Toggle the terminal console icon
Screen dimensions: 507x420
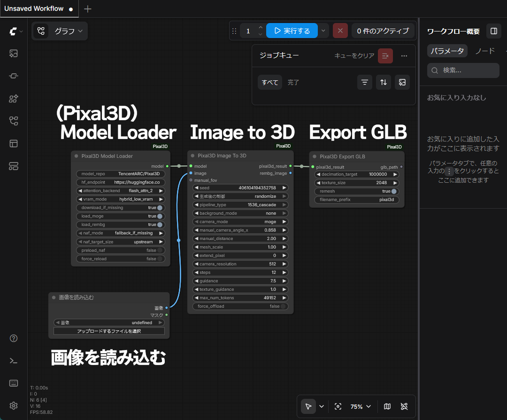[x=14, y=361]
